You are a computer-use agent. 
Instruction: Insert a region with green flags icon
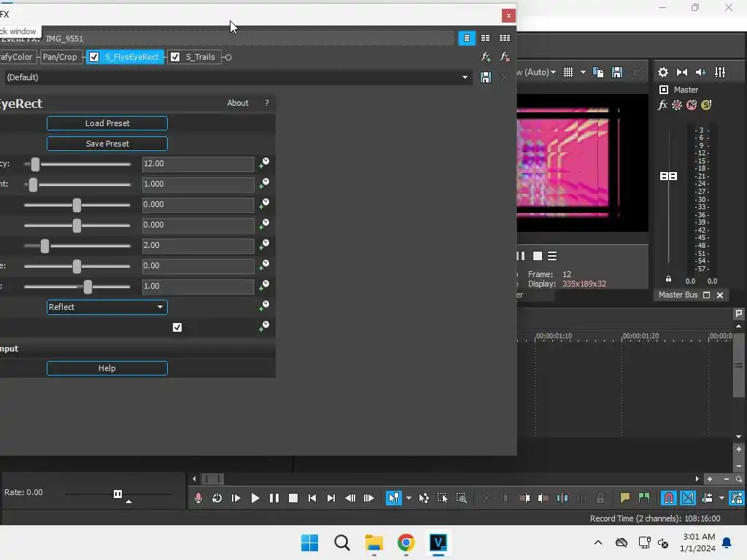pos(643,498)
